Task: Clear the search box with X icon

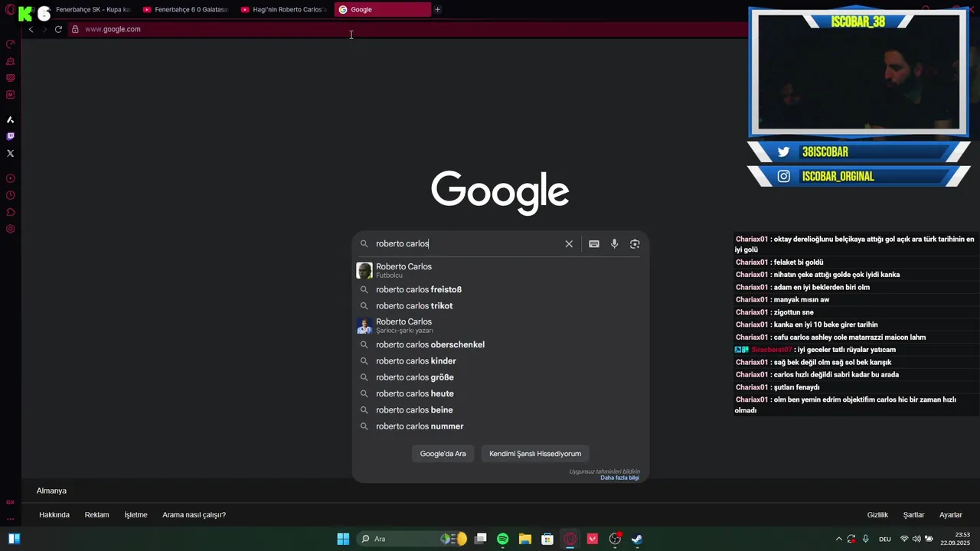Action: (569, 243)
